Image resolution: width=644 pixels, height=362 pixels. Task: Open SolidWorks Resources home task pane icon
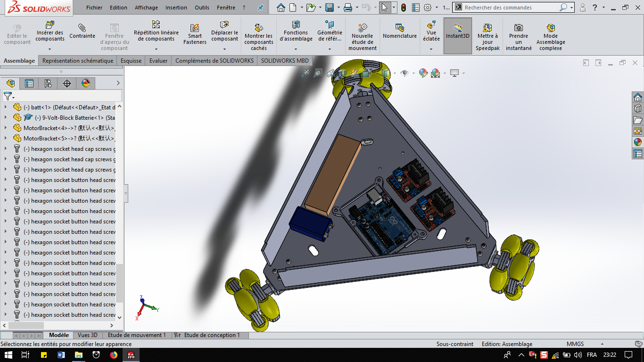[638, 97]
